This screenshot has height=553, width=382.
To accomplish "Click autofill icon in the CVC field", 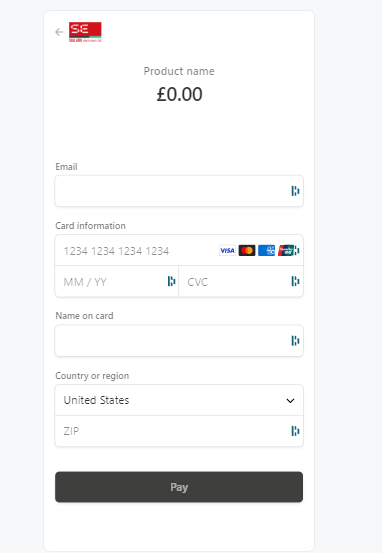I will click(x=295, y=281).
